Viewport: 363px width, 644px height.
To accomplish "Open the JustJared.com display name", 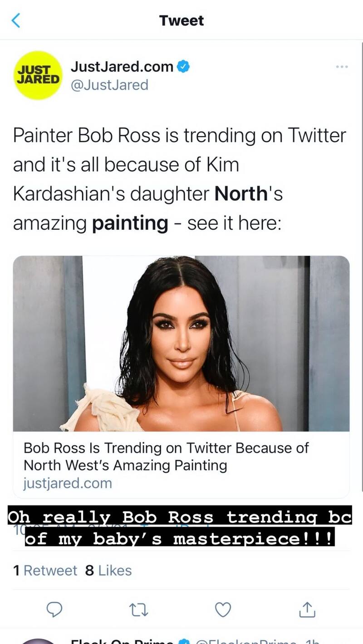I will tap(122, 67).
